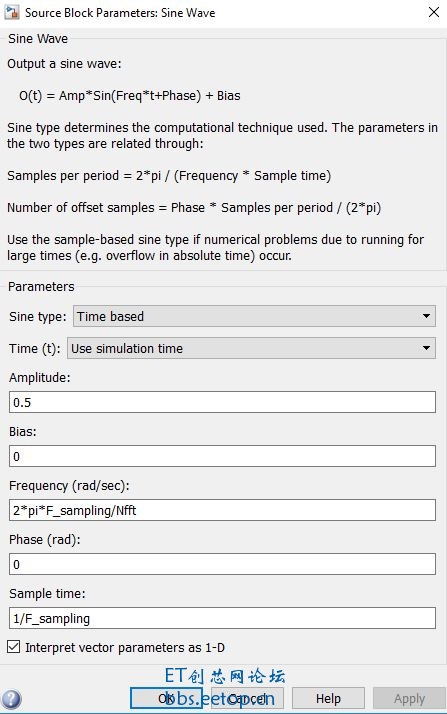Click the blue help question mark icon
The height and width of the screenshot is (714, 447).
point(11,699)
